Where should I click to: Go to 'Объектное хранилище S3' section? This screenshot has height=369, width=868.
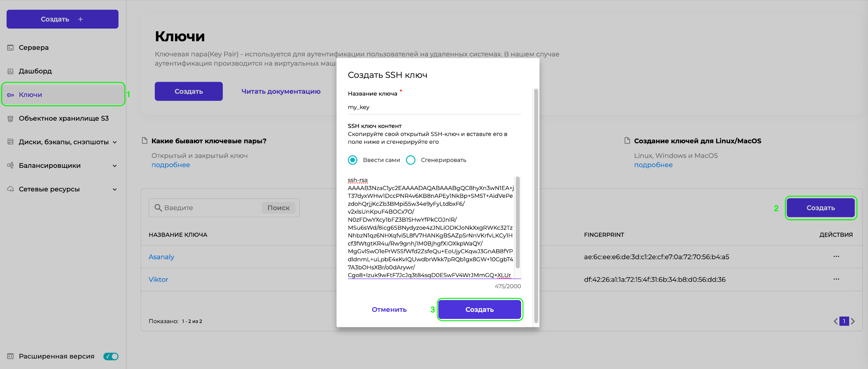point(64,118)
